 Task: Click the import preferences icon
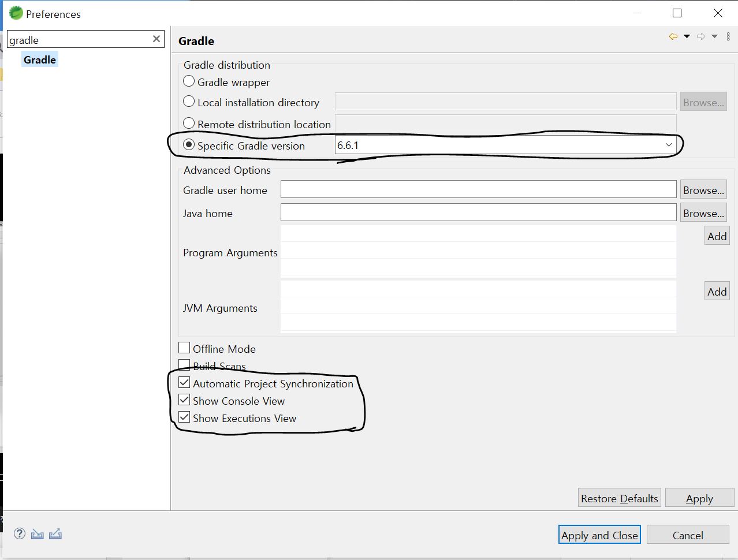[x=37, y=533]
